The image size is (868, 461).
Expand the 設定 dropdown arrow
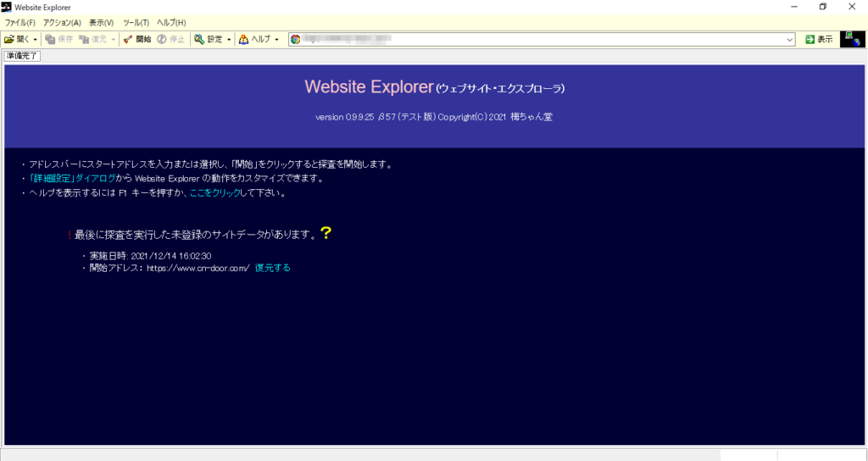tap(229, 40)
